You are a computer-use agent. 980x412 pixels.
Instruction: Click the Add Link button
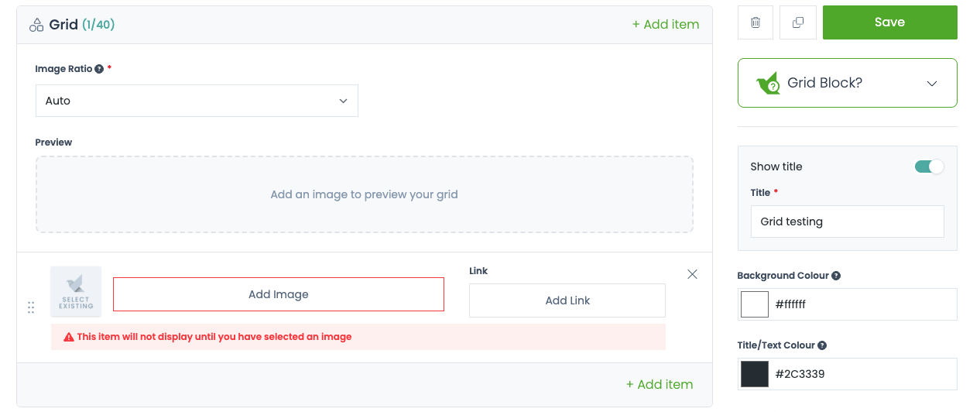(x=567, y=300)
